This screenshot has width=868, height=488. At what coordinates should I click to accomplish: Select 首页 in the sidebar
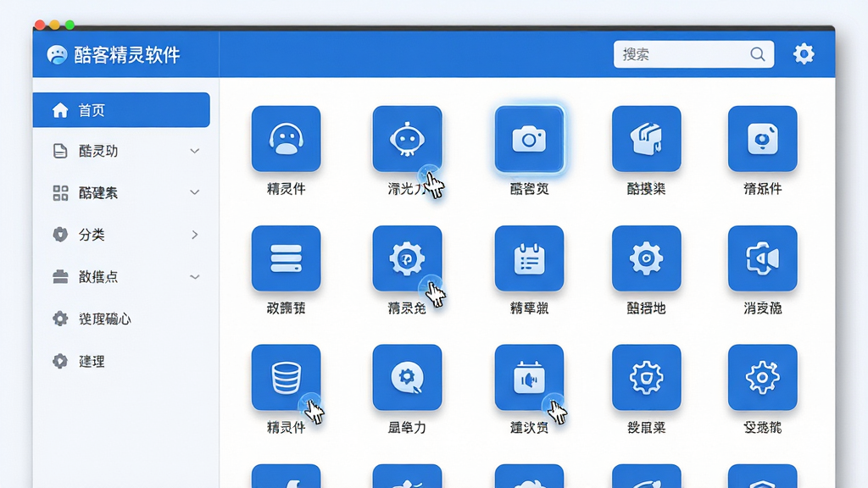[121, 110]
